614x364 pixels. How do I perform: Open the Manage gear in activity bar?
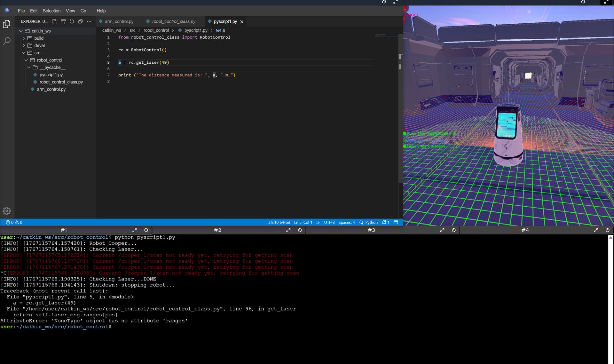point(7,211)
